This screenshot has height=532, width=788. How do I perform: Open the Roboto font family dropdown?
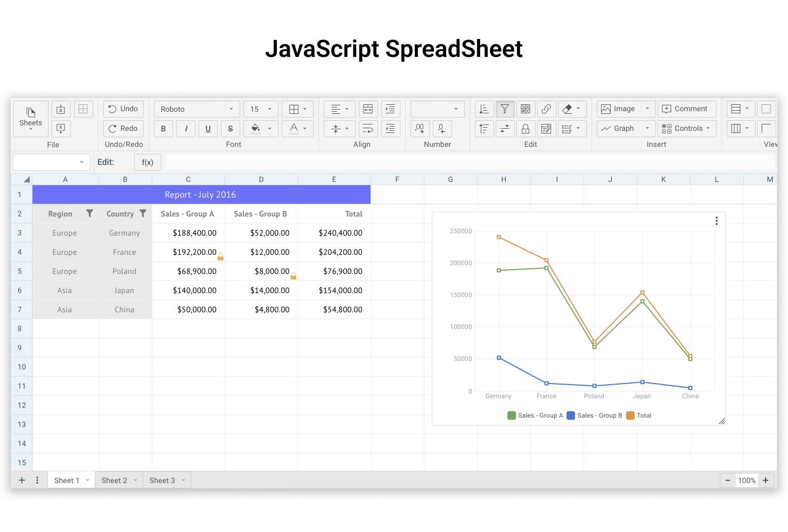[x=197, y=109]
